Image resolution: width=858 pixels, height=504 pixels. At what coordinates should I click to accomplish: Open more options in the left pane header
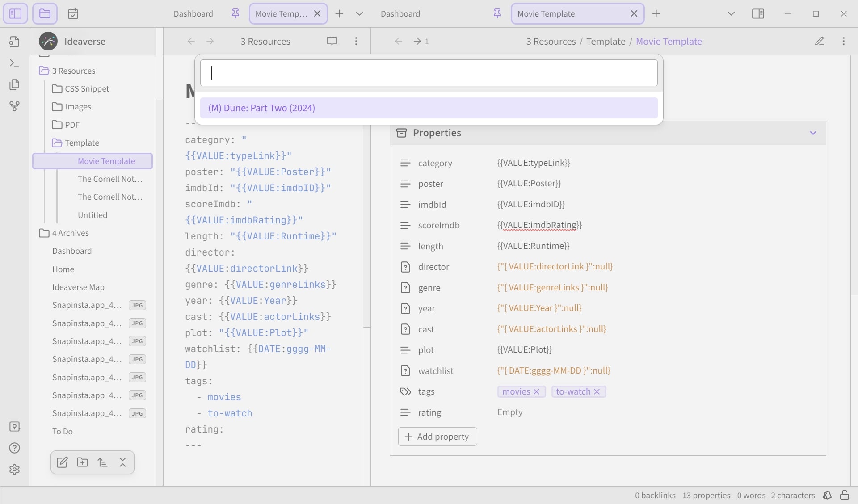tap(356, 41)
